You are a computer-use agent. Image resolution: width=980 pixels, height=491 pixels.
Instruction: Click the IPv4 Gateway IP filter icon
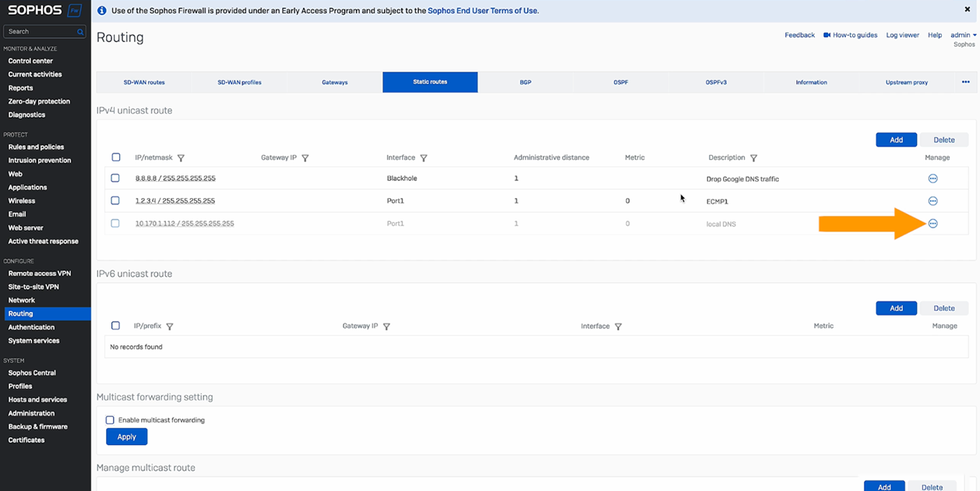pyautogui.click(x=305, y=158)
